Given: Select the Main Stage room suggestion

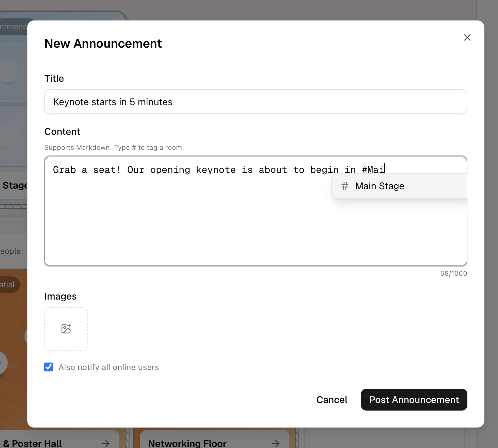Looking at the screenshot, I should pos(400,186).
